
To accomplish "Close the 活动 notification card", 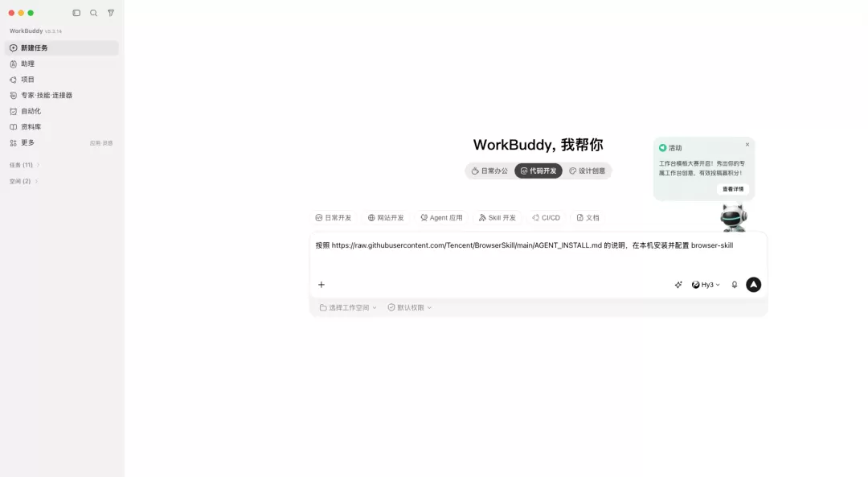I will [747, 145].
